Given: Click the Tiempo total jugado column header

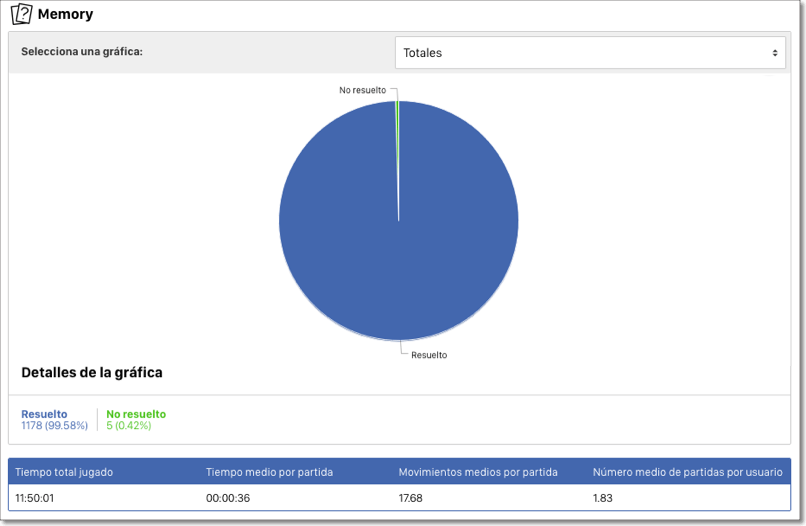Looking at the screenshot, I should (64, 472).
